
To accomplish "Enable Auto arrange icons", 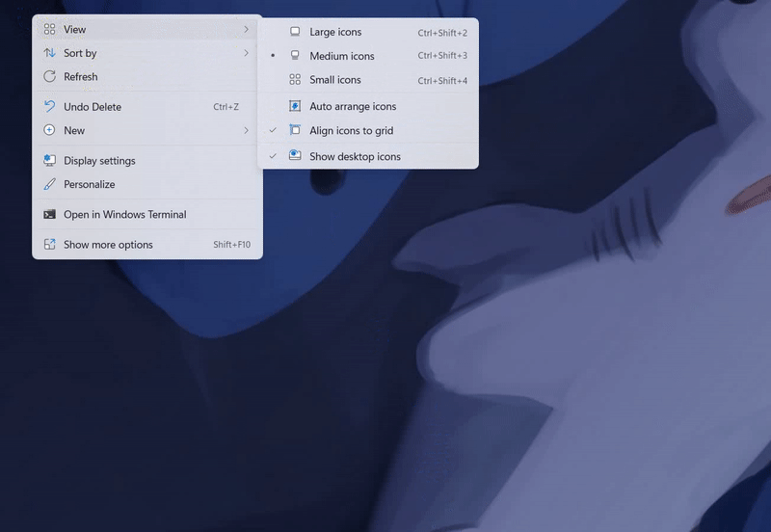I will click(x=368, y=106).
